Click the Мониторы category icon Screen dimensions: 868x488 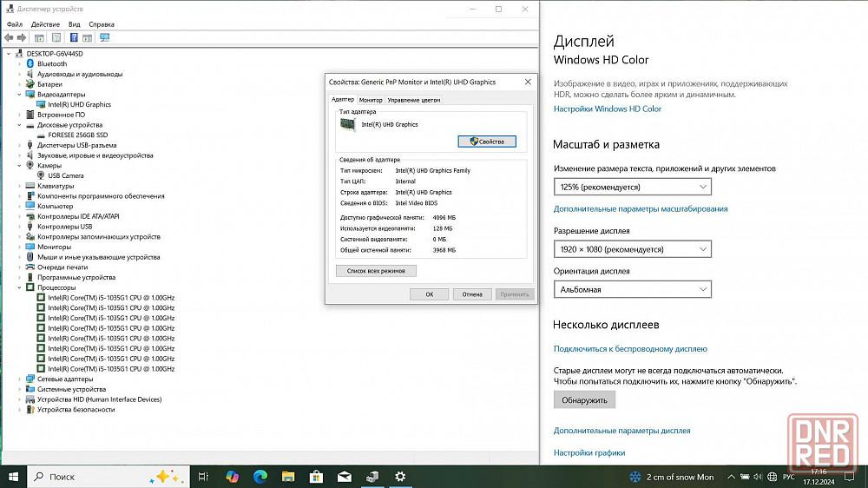click(x=30, y=247)
